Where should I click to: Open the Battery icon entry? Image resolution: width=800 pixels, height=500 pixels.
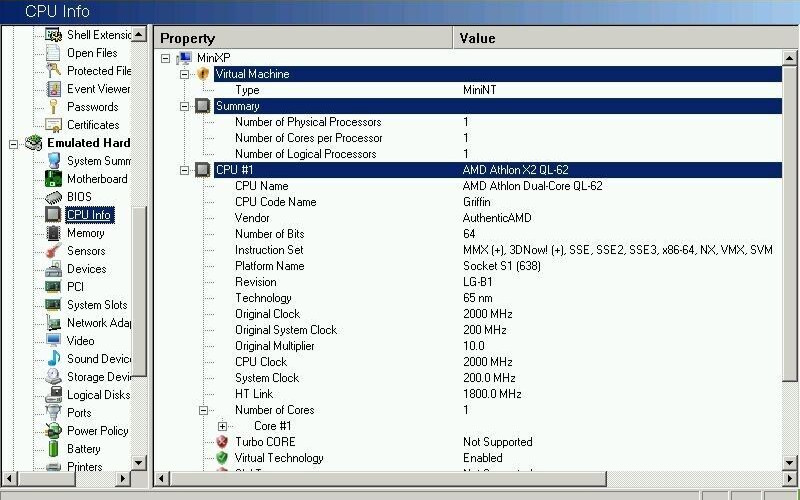(x=54, y=449)
